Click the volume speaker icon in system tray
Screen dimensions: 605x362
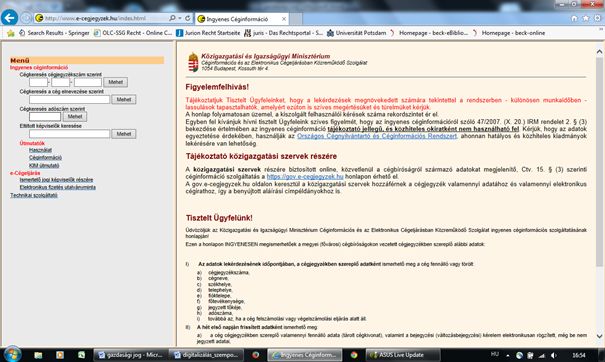click(554, 355)
